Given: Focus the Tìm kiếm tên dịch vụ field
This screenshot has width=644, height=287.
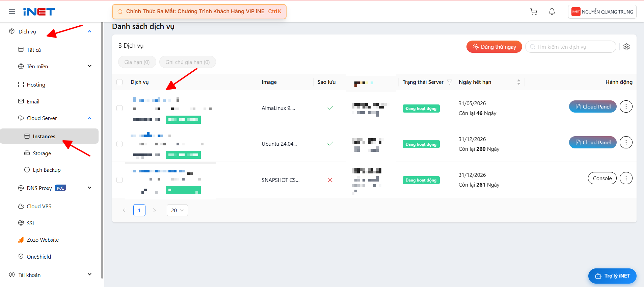Looking at the screenshot, I should [x=571, y=47].
